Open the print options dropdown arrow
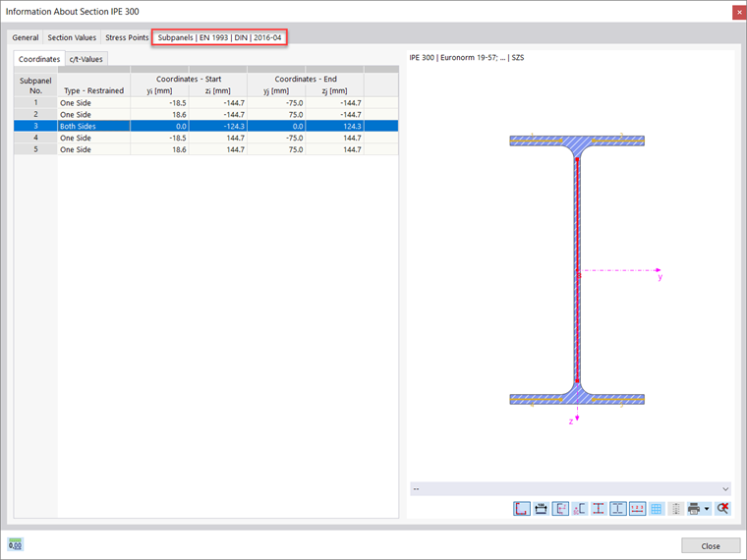The width and height of the screenshot is (747, 560). tap(707, 509)
